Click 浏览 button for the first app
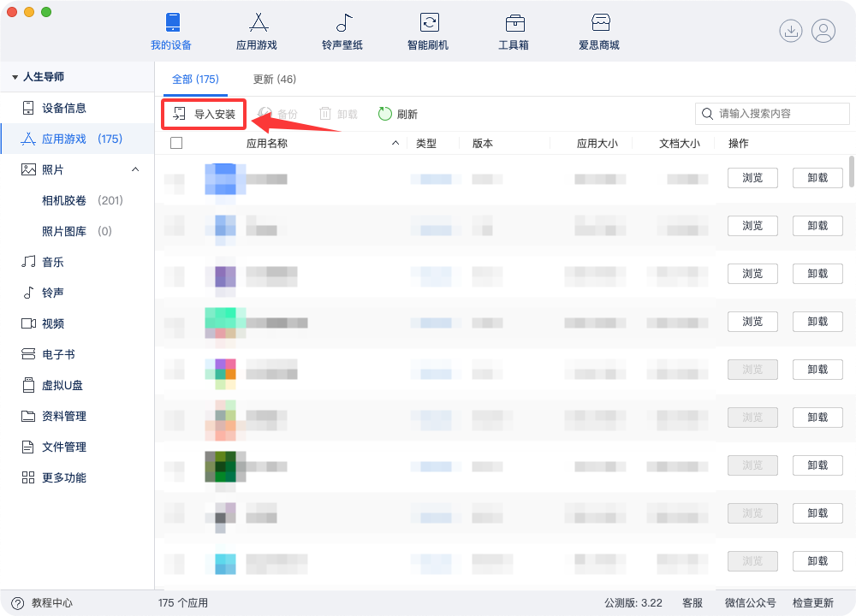The width and height of the screenshot is (856, 616). 752,178
